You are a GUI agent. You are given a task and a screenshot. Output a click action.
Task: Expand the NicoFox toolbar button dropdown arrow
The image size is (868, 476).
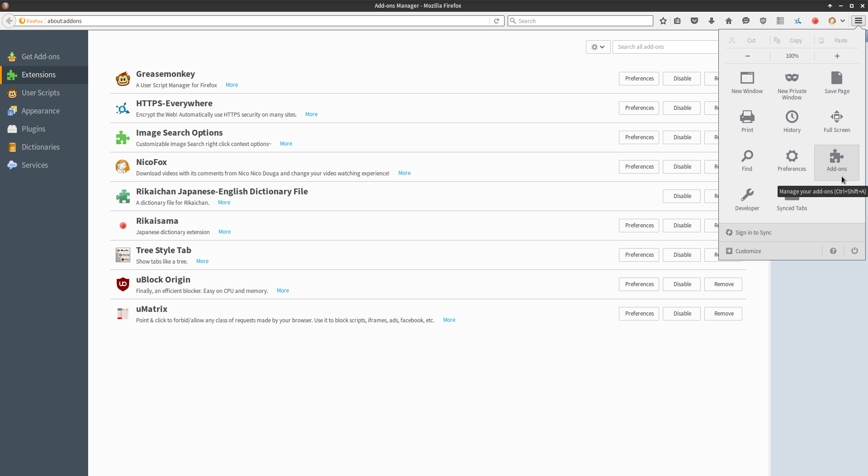pos(843,21)
